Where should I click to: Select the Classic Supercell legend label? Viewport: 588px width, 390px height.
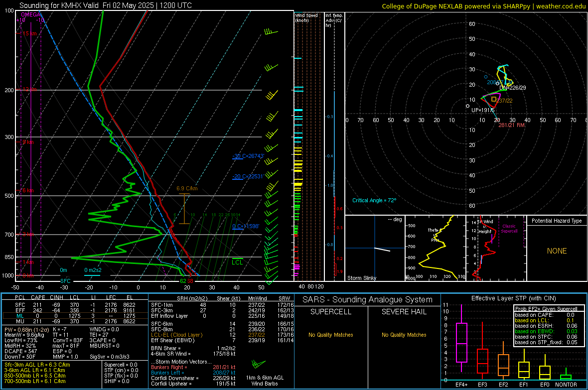(x=509, y=229)
